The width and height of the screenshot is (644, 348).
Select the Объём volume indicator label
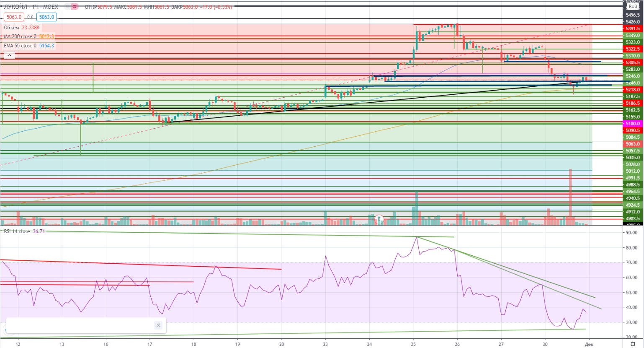coord(11,28)
